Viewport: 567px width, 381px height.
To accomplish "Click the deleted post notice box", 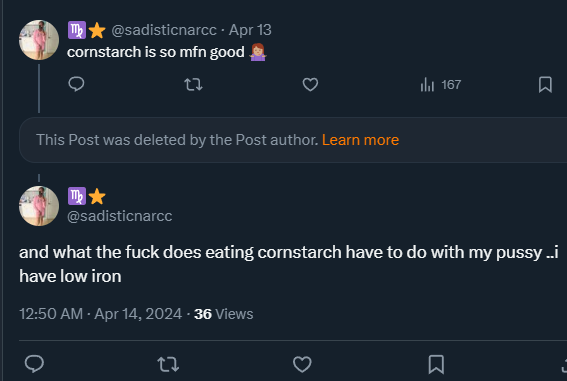I will point(293,140).
